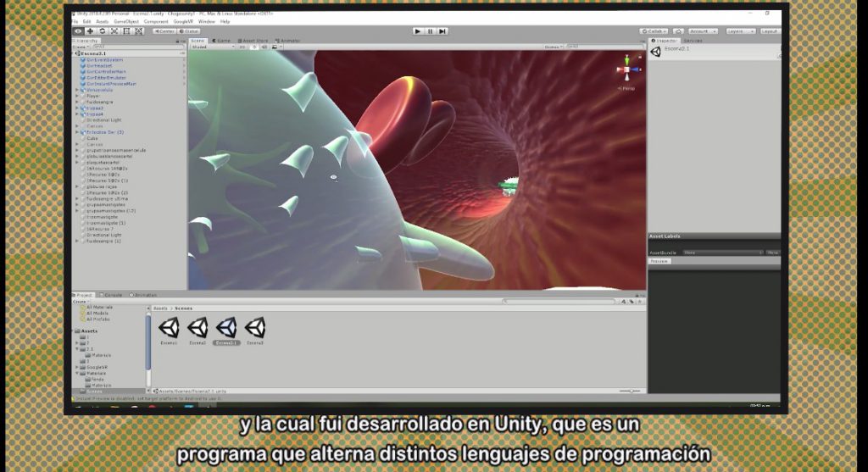The height and width of the screenshot is (472, 868).
Task: Toggle Center pivot mode button
Action: pyautogui.click(x=164, y=31)
